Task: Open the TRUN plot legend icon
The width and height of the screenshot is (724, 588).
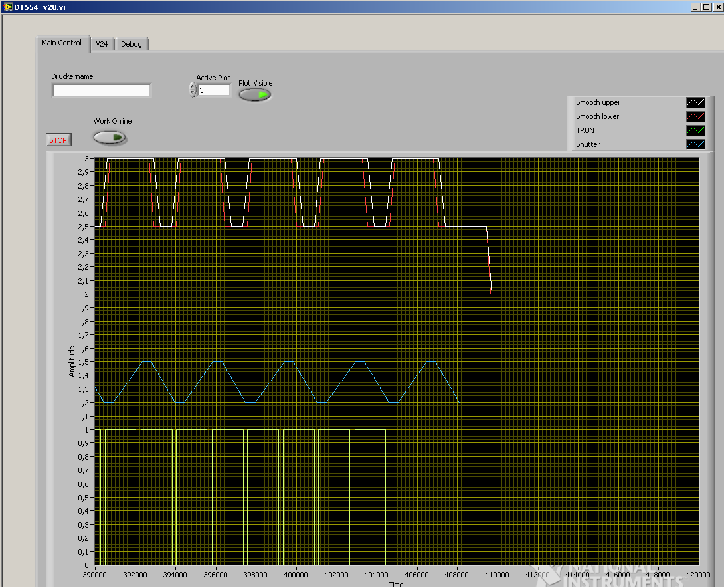Action: [695, 130]
